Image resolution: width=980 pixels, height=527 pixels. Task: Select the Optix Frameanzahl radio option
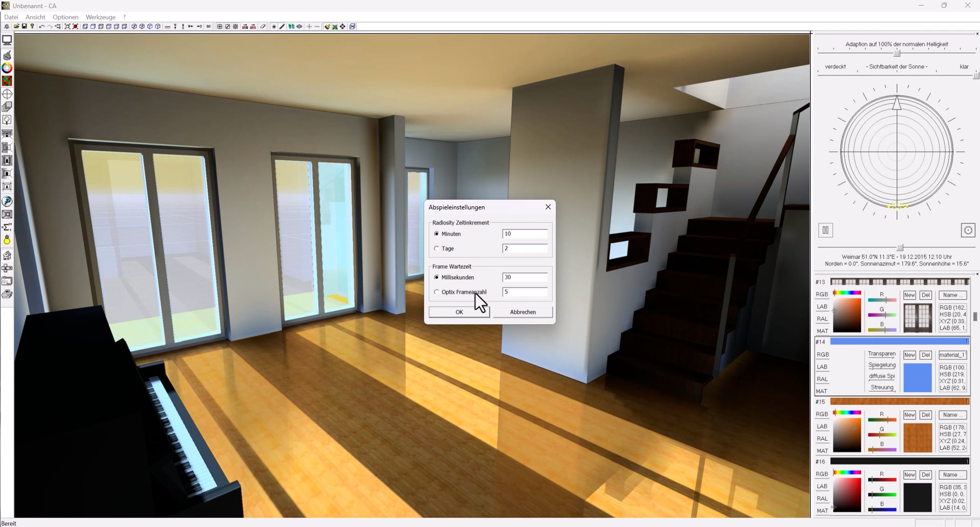[x=437, y=292]
